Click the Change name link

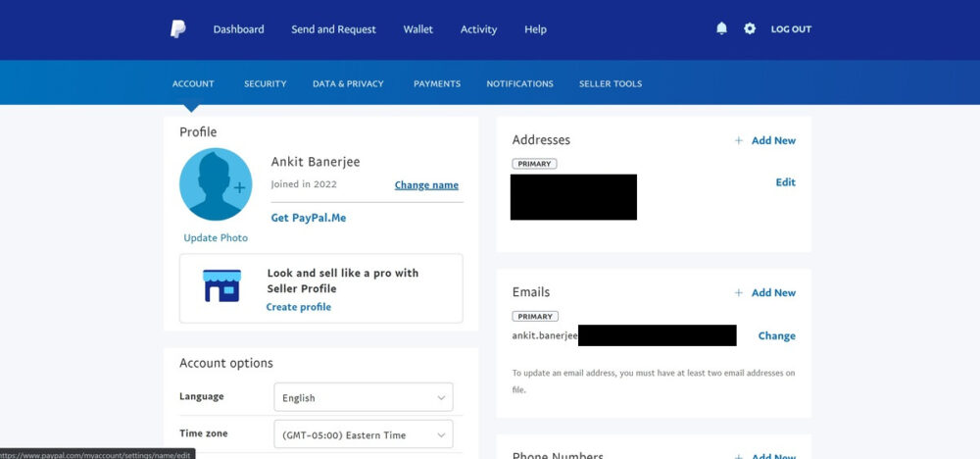coord(426,185)
